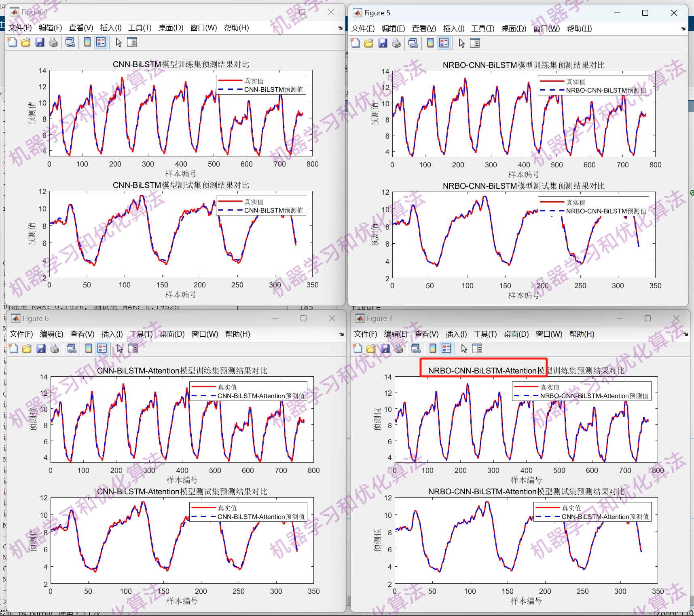Expand 桌面(D) menu in Figure 6

point(172,334)
